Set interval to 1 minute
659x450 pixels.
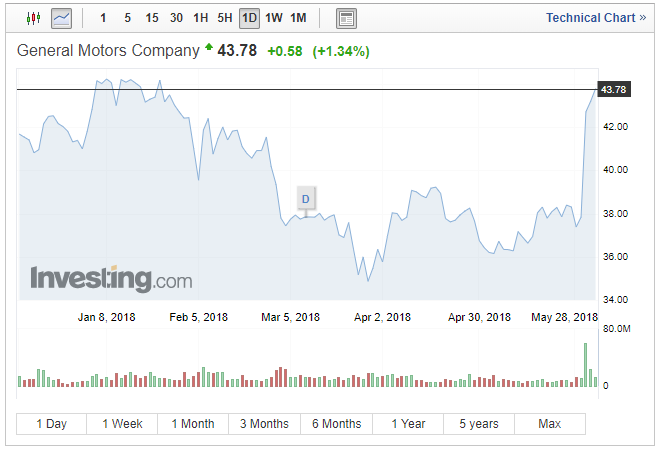click(x=103, y=18)
